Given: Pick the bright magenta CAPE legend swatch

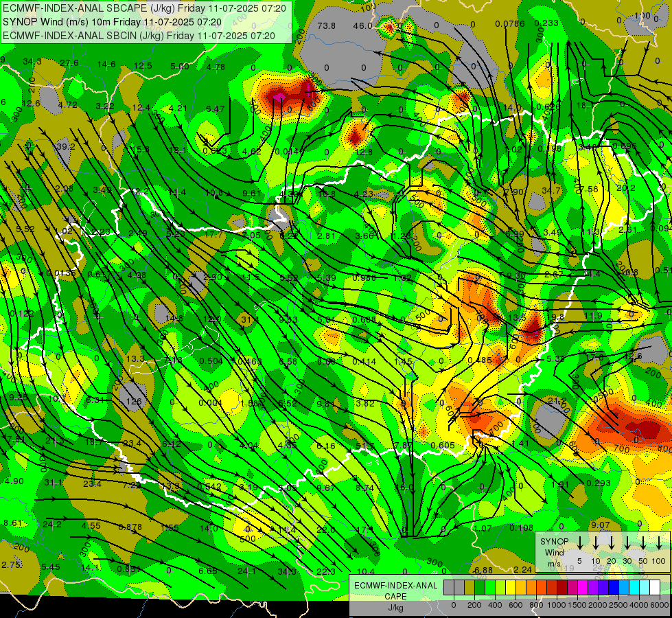Looking at the screenshot, I should 583,587.
